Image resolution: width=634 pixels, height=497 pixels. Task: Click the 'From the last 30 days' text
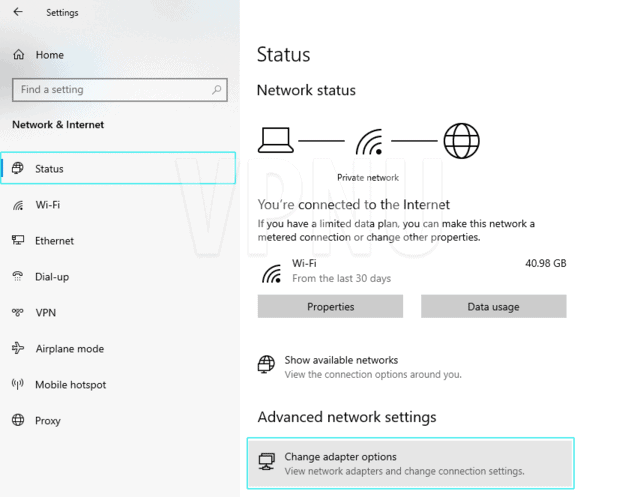point(341,278)
